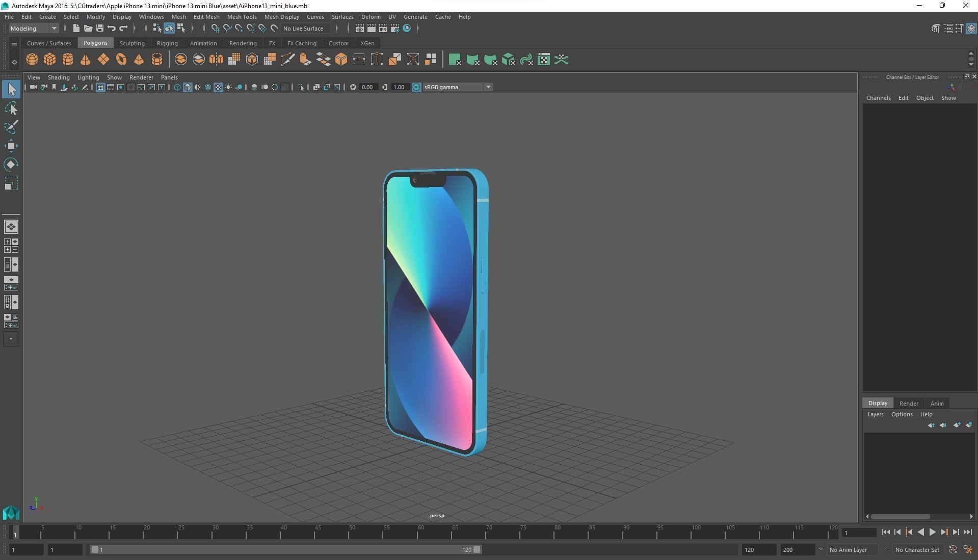Click the Maya home logo icon
Screen dimensions: 978x560
click(x=11, y=512)
